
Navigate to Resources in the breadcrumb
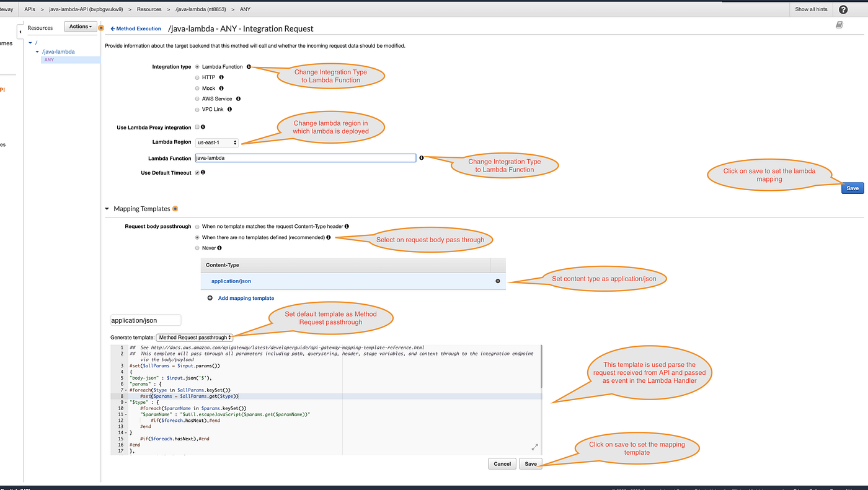[149, 9]
